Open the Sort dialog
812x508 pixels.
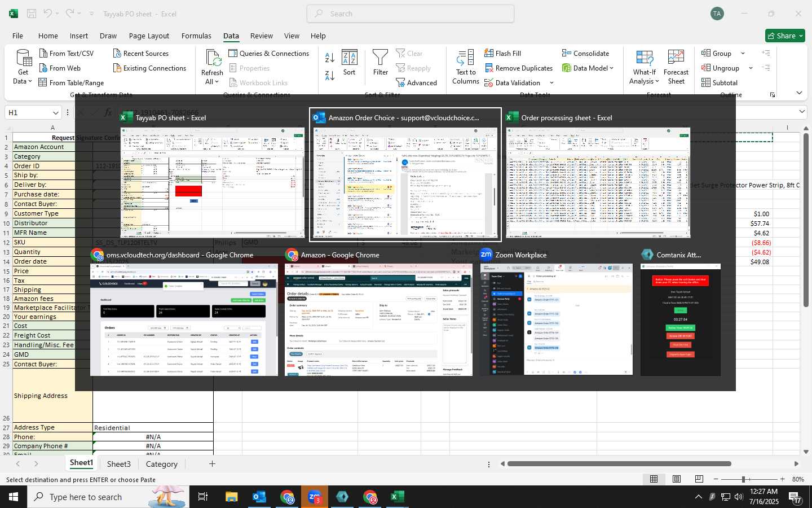click(350, 62)
